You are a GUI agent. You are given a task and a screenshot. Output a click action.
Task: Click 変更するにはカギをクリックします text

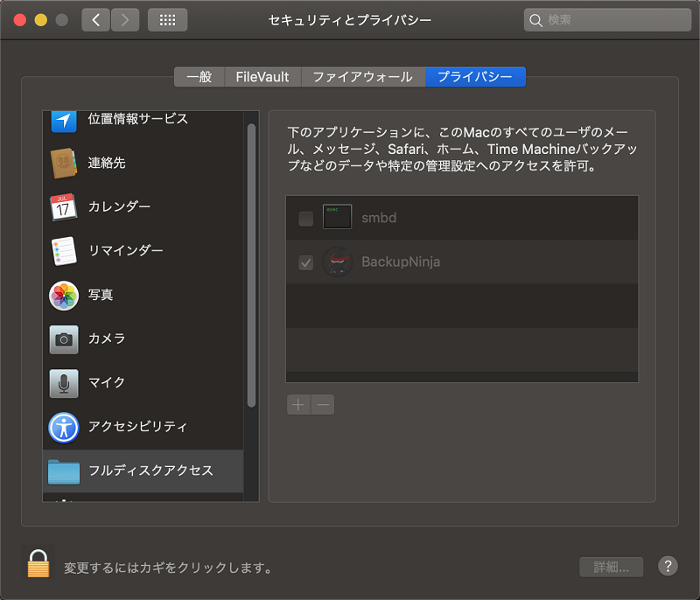(x=168, y=568)
